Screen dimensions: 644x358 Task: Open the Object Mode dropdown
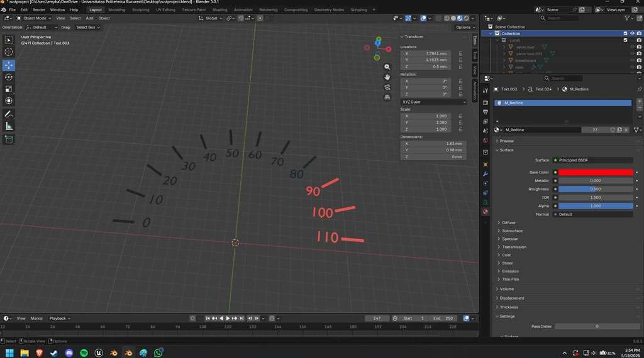pyautogui.click(x=34, y=18)
